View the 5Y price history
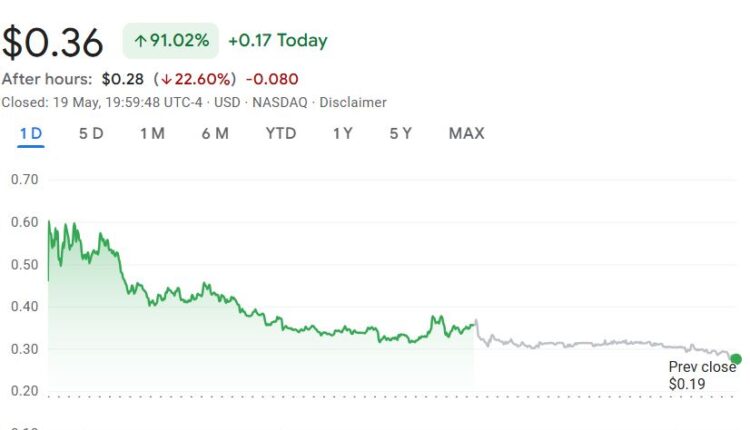This screenshot has width=750, height=430. (400, 133)
